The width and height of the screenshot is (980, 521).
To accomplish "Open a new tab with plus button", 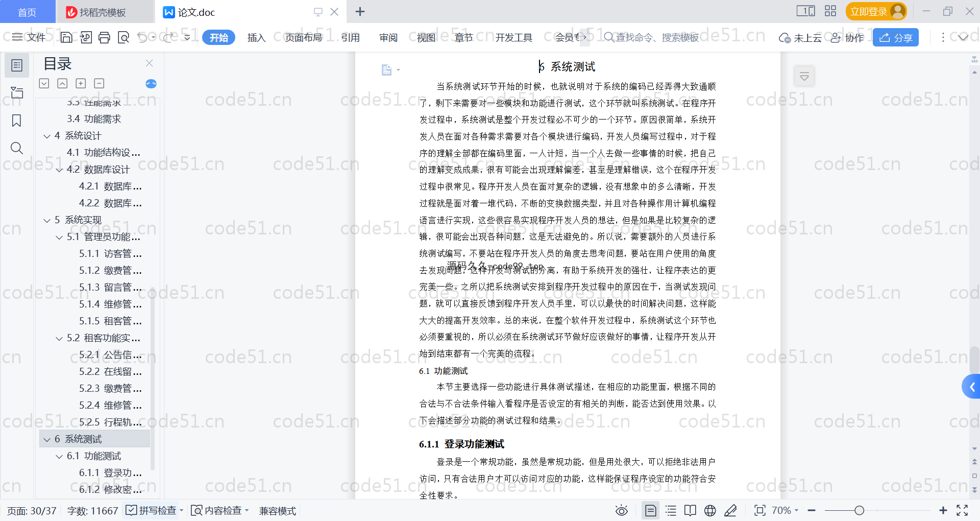I will (x=360, y=12).
